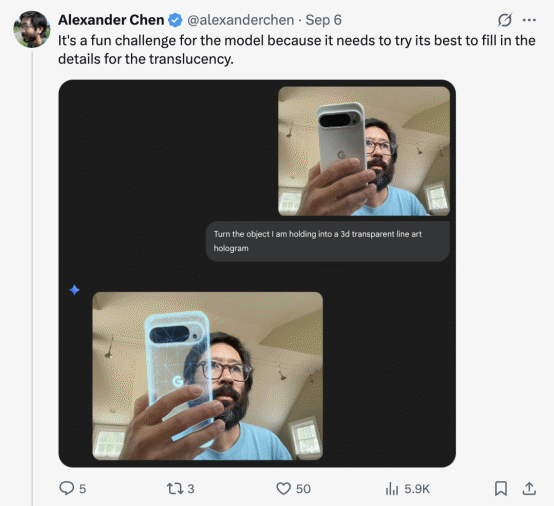This screenshot has width=554, height=506.
Task: Click the share upload icon
Action: [x=529, y=488]
